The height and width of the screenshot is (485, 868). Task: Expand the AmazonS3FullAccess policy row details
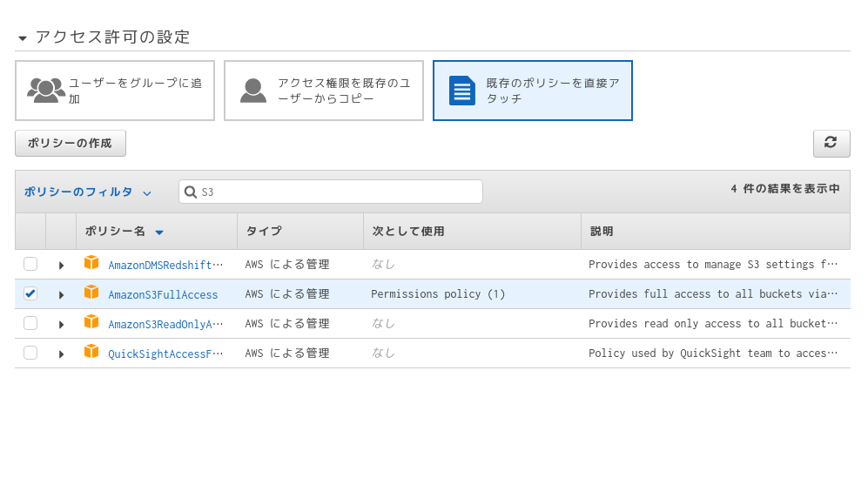tap(62, 295)
